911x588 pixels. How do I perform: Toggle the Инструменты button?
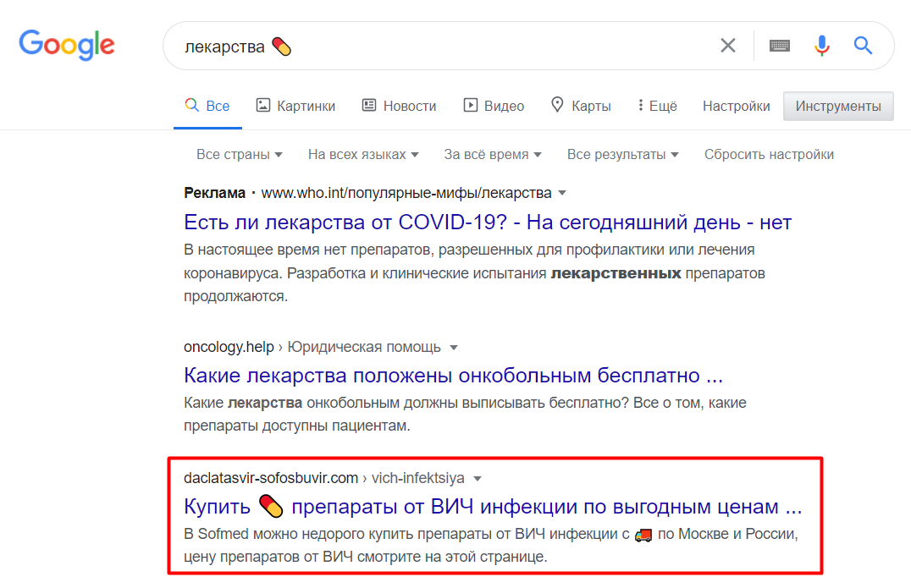click(x=838, y=107)
